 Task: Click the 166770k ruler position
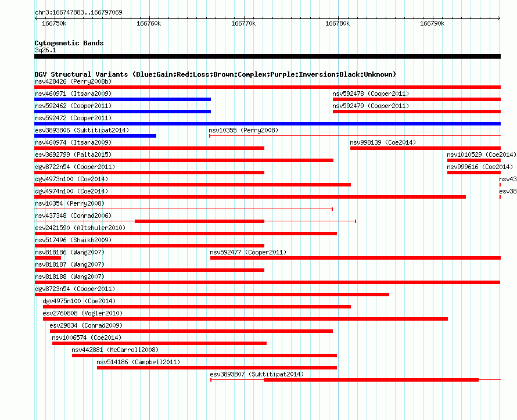243,23
